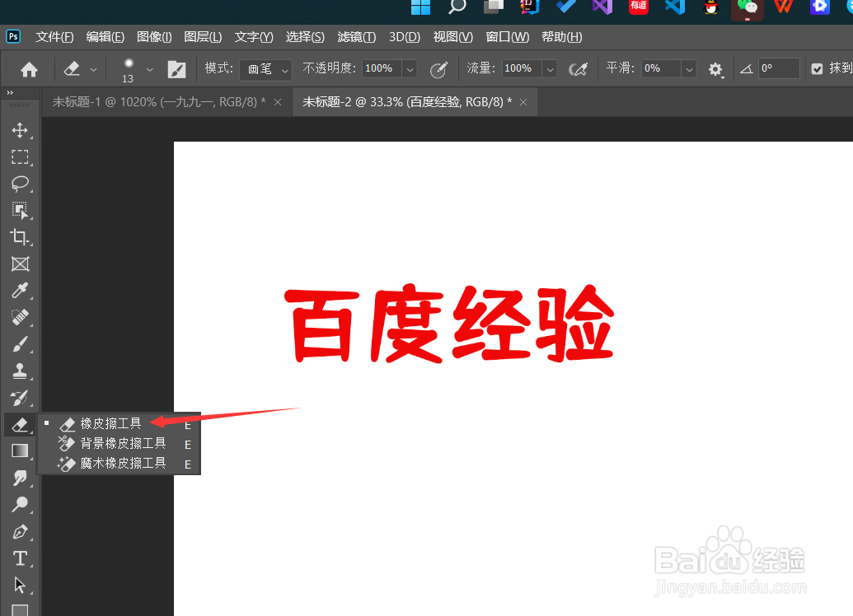Click the foreground color swatch
This screenshot has height=616, width=853.
coord(21,613)
